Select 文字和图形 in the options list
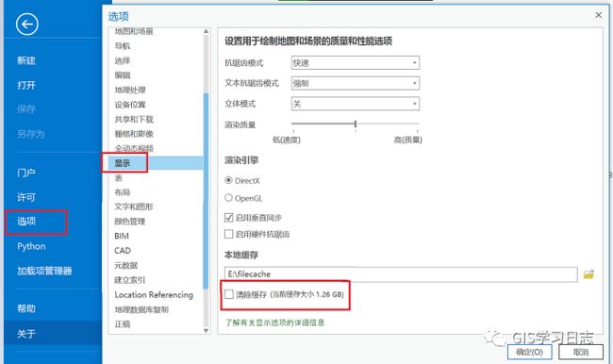This screenshot has width=613, height=364. tap(134, 207)
